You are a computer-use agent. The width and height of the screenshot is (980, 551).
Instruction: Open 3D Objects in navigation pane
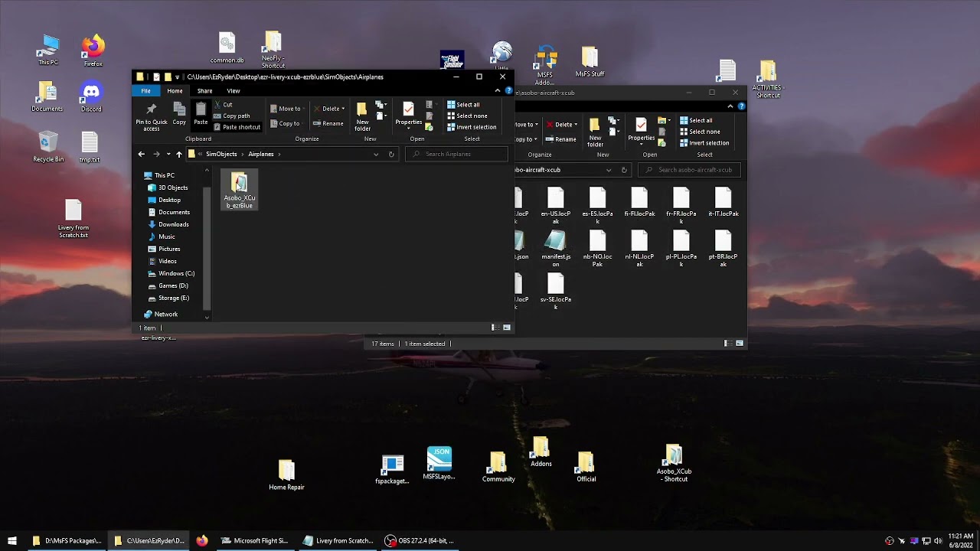click(x=173, y=187)
